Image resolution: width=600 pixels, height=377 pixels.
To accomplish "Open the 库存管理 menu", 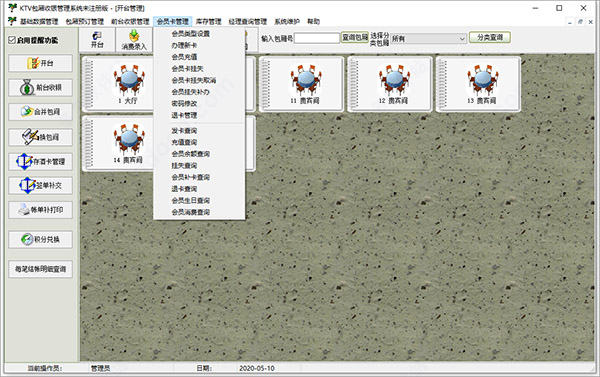I will [x=209, y=21].
